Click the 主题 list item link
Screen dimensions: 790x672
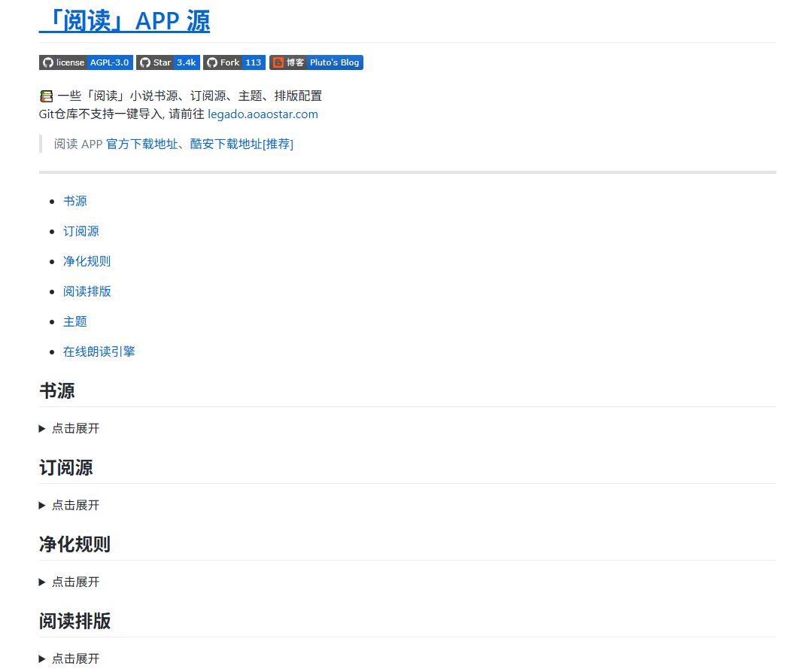75,321
